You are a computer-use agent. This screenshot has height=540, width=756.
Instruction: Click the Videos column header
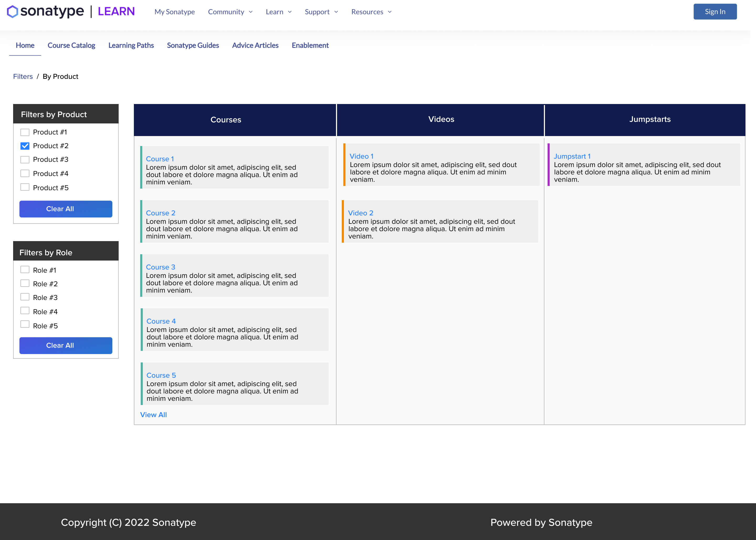coord(441,120)
